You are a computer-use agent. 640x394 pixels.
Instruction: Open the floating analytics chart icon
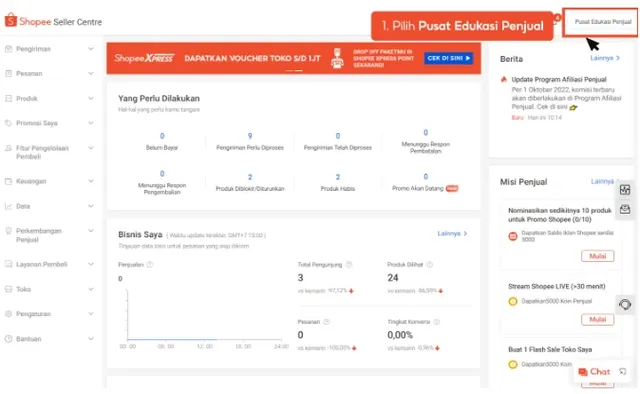point(624,190)
